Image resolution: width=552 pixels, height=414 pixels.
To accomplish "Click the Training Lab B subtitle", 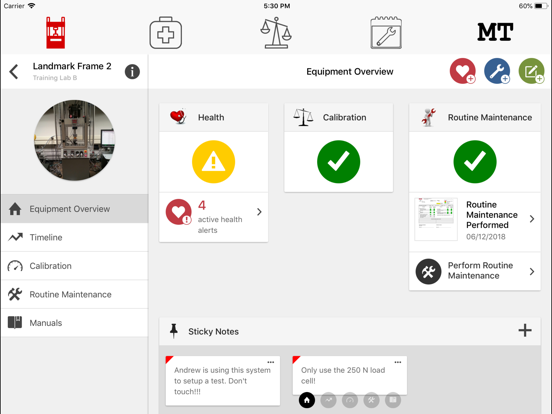I will (55, 77).
